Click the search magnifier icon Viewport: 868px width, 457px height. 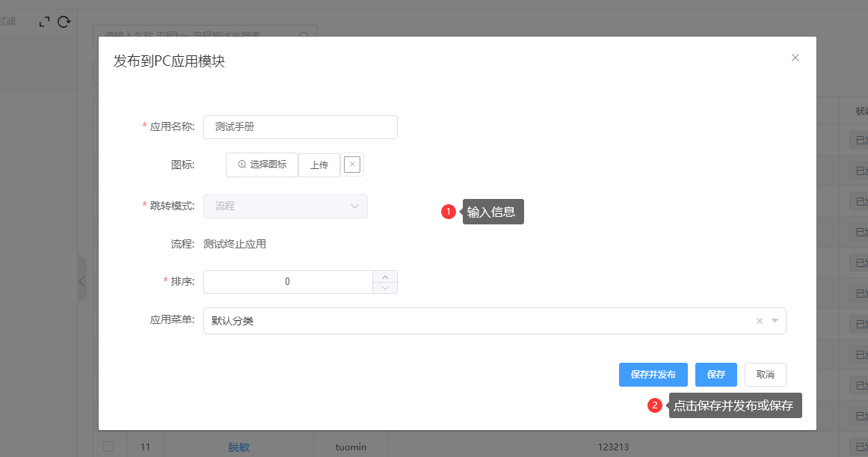[304, 35]
